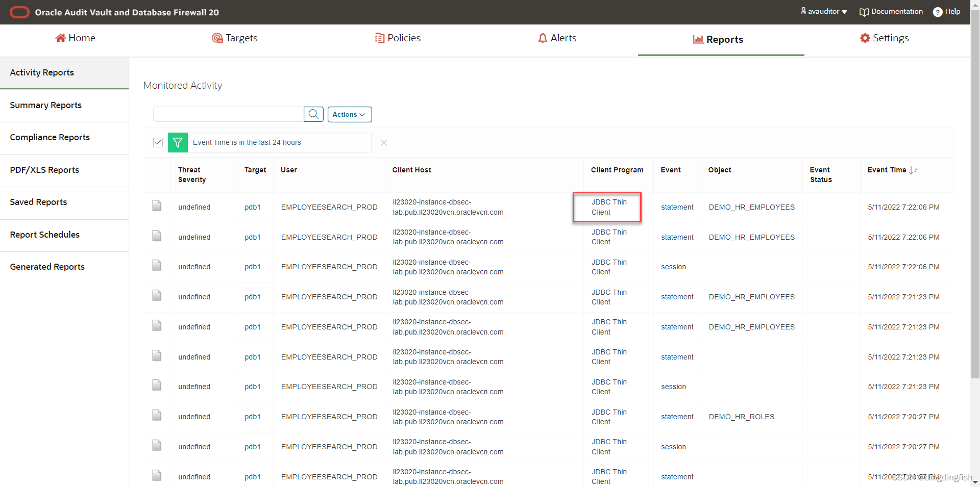Open detail icon for 7:21:23 PM session row

click(157, 386)
